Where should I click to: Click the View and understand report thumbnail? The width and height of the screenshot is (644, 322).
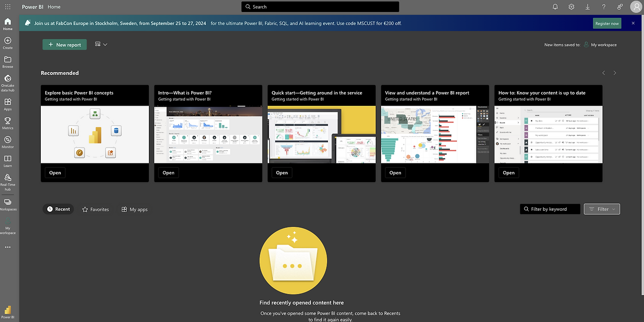(x=435, y=134)
